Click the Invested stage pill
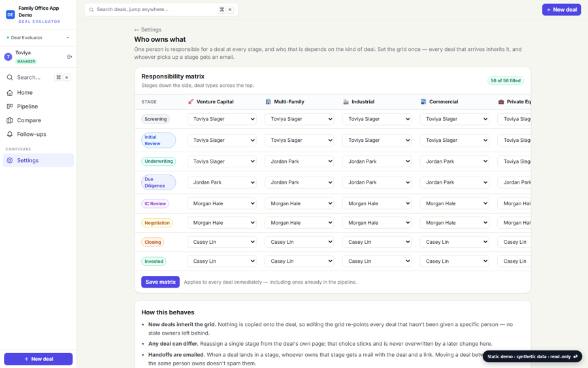Screen dimensions: 588x368 pos(154,261)
